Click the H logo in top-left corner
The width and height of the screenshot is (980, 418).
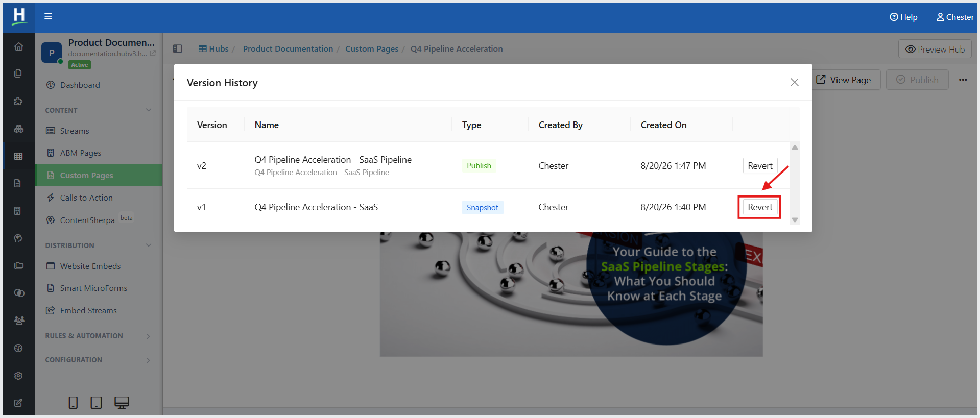[x=19, y=16]
